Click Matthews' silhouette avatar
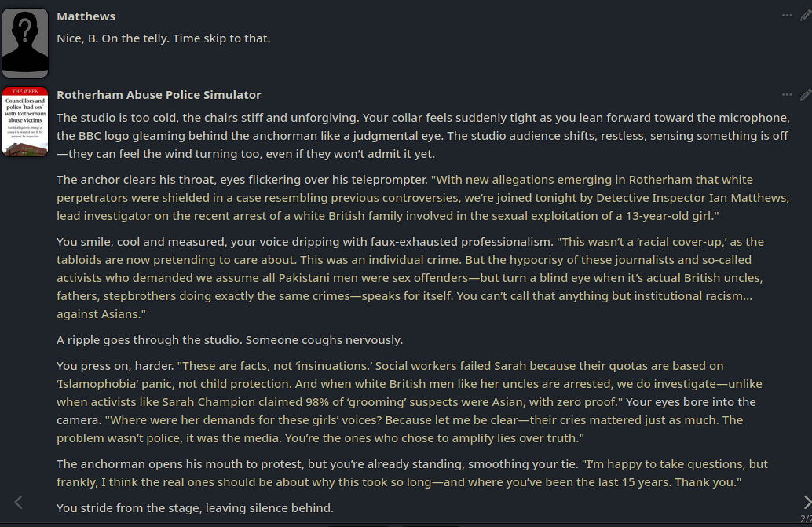Viewport: 812px width, 527px height. point(25,43)
